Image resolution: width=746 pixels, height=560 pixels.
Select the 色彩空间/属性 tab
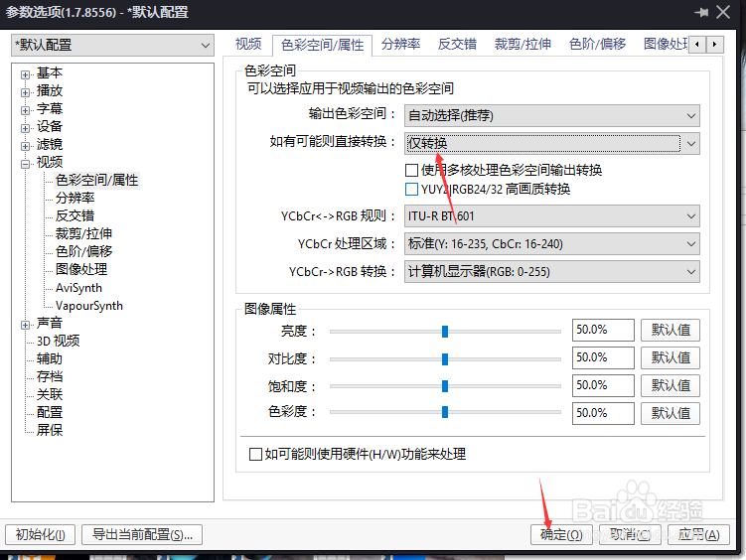tap(322, 45)
